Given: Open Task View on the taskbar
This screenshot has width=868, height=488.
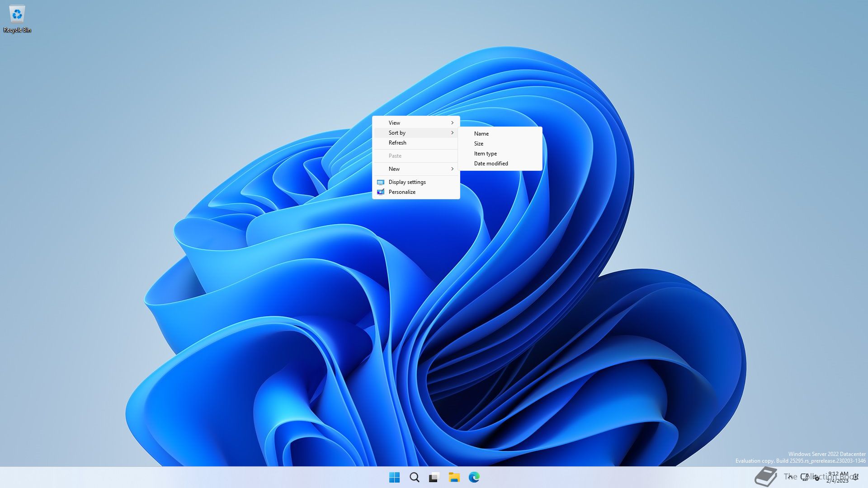Looking at the screenshot, I should tap(434, 477).
